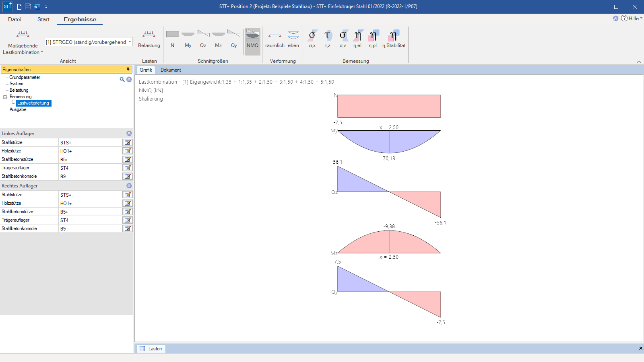644x362 pixels.
Task: Show eben deformation view
Action: (x=293, y=39)
